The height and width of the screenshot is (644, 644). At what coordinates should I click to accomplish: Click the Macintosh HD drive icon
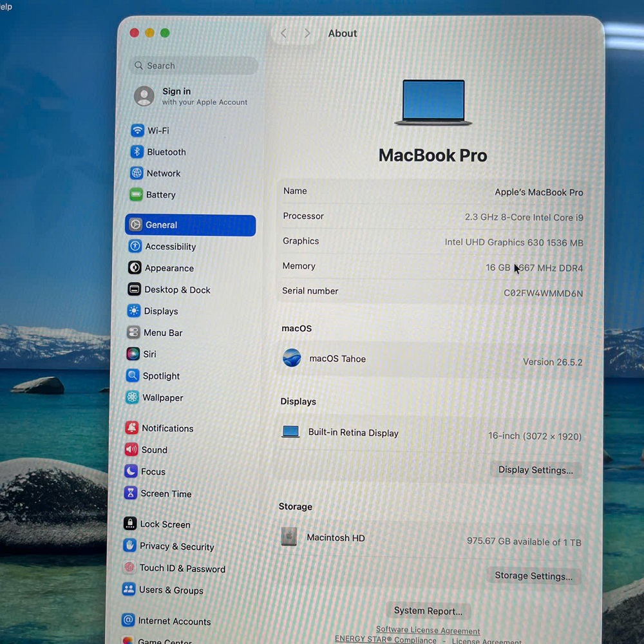[289, 536]
